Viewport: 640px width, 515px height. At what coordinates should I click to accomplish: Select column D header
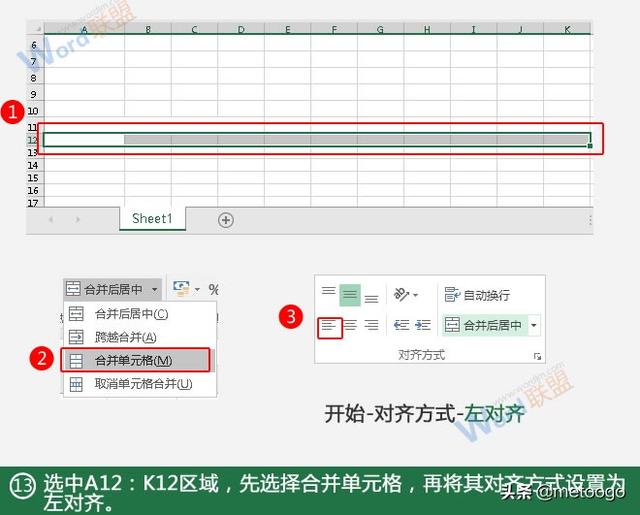(241, 29)
